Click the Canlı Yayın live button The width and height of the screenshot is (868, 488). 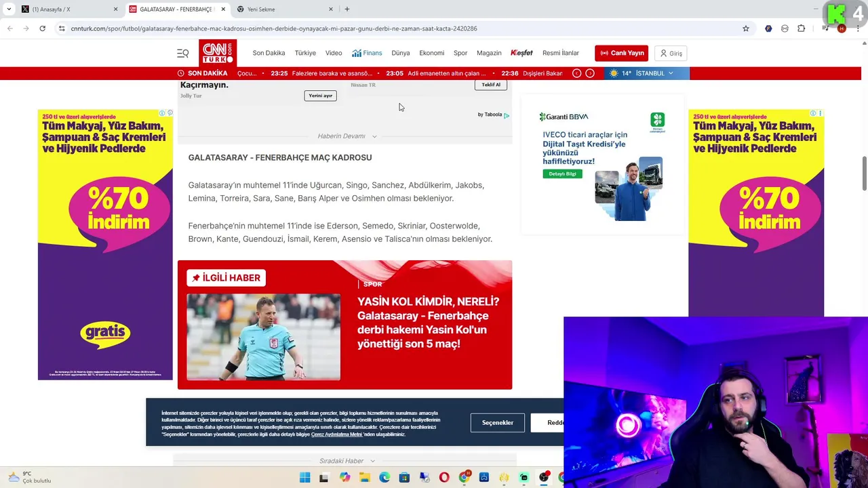click(x=622, y=53)
